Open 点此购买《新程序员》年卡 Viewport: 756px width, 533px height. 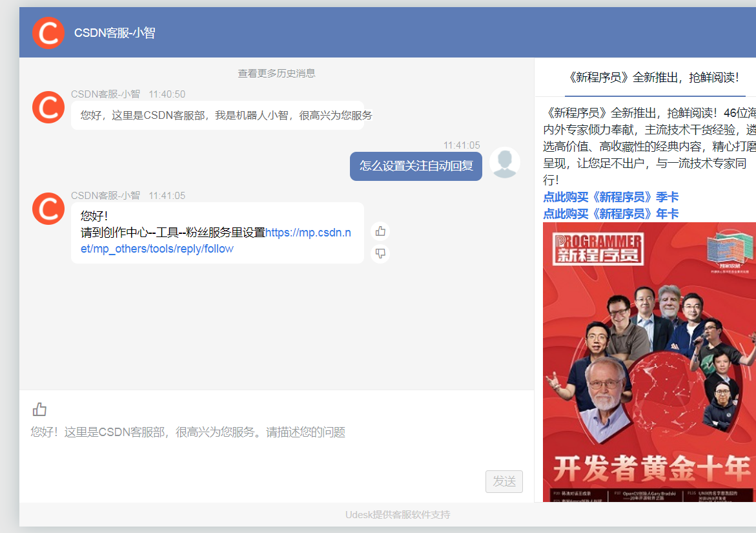coord(611,213)
